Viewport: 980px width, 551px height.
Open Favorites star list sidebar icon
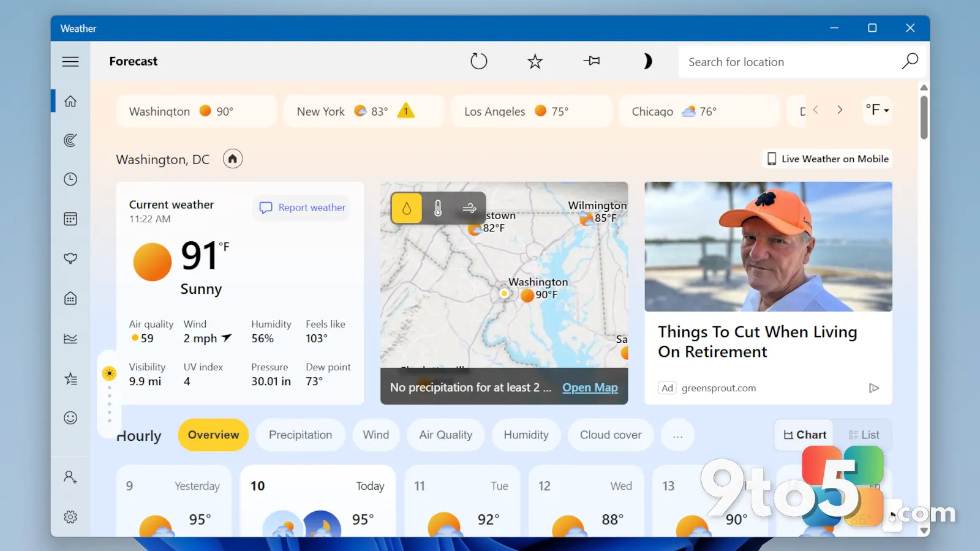pos(70,378)
